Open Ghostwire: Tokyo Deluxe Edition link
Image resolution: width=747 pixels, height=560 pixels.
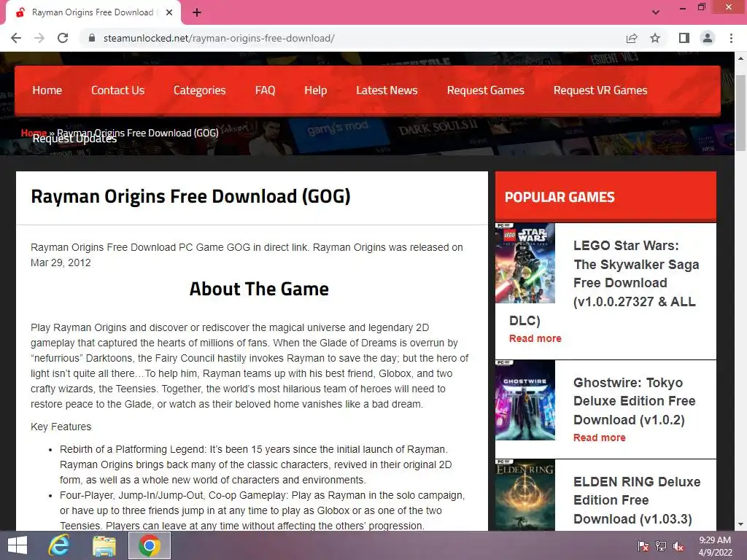point(634,401)
